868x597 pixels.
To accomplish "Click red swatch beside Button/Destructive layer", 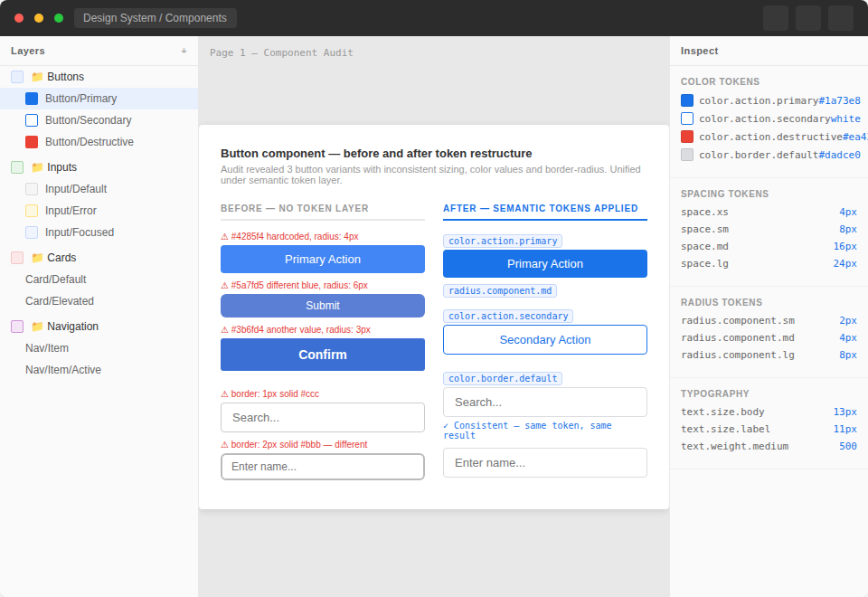I will pyautogui.click(x=32, y=142).
